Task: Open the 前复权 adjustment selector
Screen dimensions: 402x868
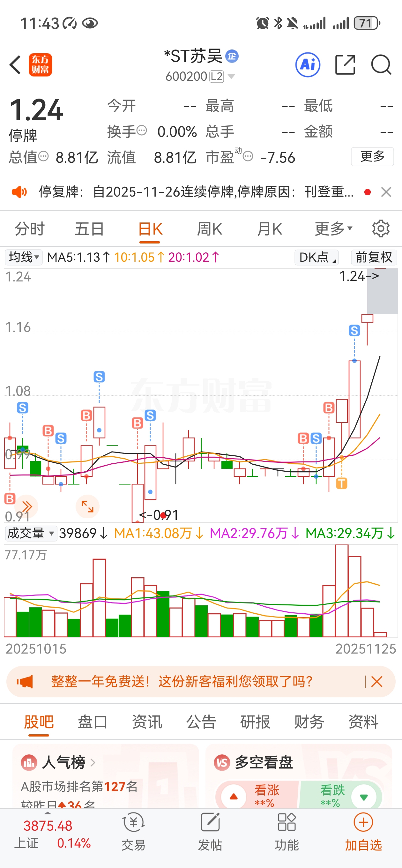Action: pos(374,258)
